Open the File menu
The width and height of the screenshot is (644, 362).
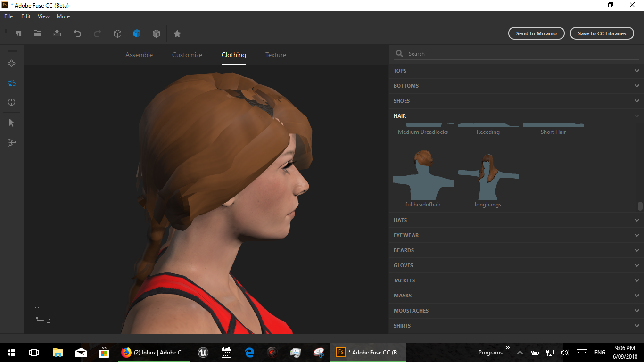[8, 16]
